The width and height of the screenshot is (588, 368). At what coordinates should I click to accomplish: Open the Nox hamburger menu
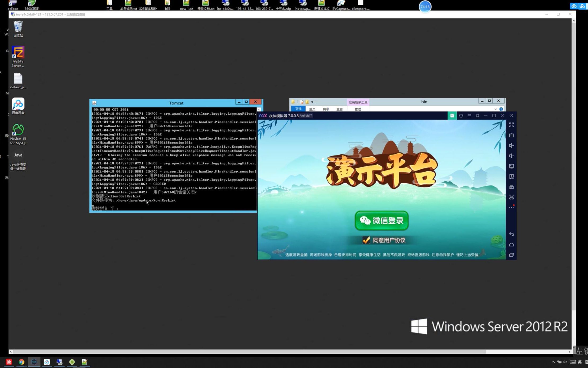pyautogui.click(x=469, y=116)
